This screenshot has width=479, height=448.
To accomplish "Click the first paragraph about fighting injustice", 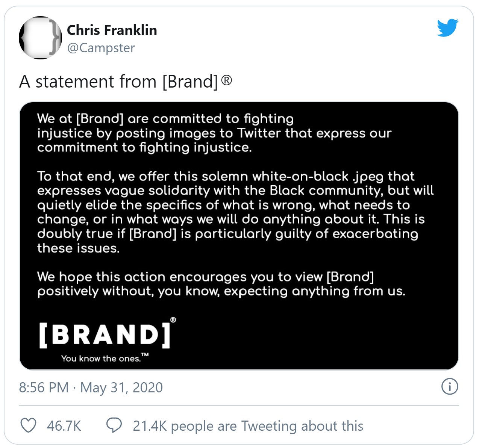I will click(x=214, y=133).
